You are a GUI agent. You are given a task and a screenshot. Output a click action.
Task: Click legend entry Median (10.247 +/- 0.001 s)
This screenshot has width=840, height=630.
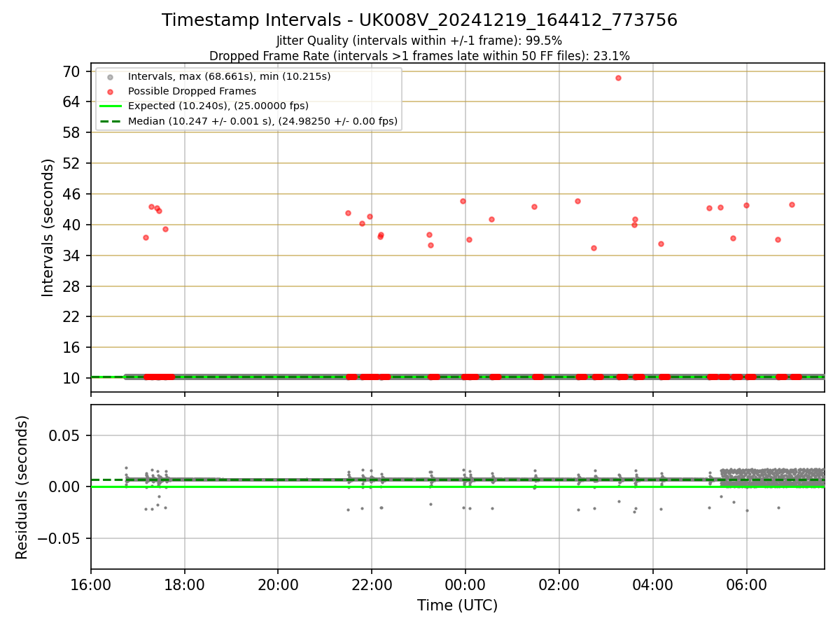click(262, 121)
